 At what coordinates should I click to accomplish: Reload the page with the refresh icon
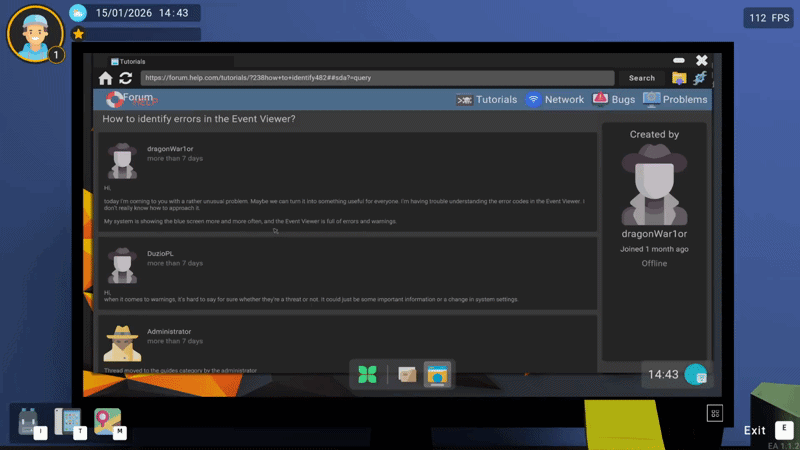[x=125, y=78]
